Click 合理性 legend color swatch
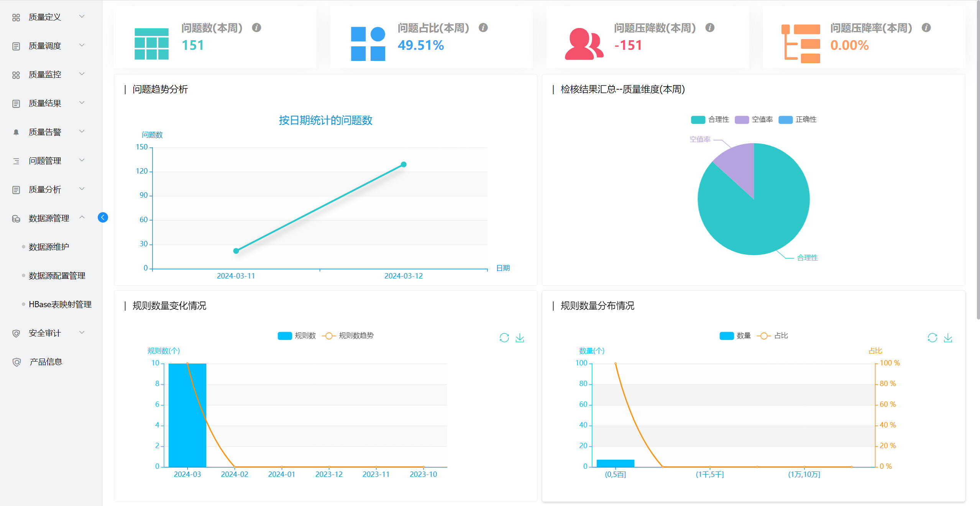Image resolution: width=980 pixels, height=506 pixels. click(x=698, y=120)
